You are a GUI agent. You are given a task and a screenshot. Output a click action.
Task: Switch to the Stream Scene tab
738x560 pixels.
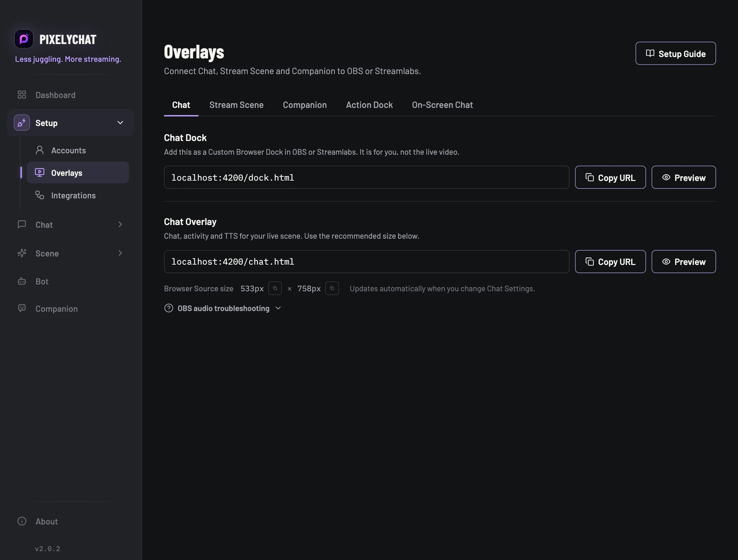(x=236, y=105)
